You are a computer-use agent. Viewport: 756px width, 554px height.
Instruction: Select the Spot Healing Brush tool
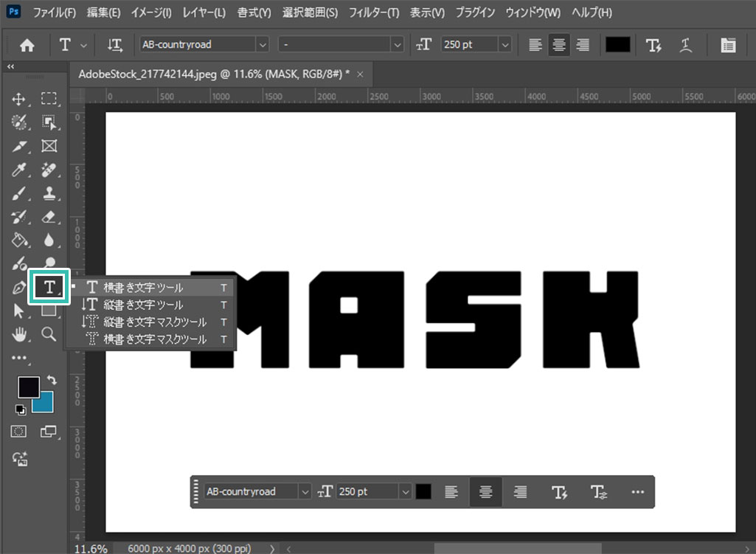49,170
